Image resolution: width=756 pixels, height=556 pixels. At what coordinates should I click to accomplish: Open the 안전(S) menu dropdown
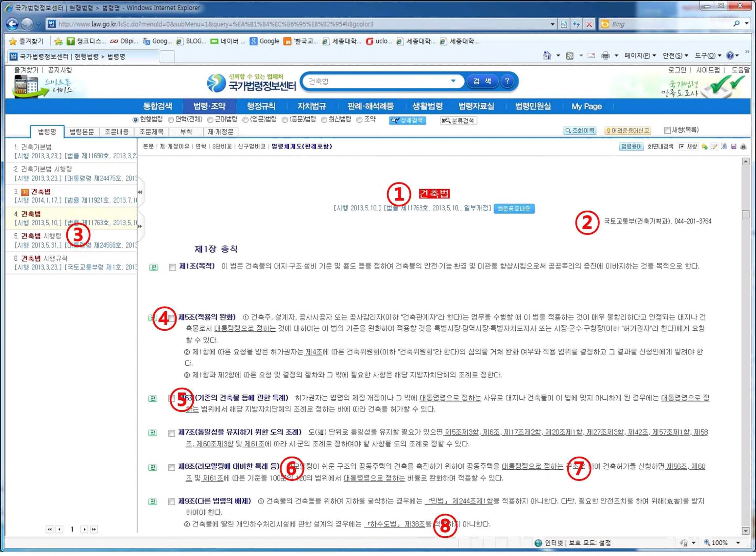pos(675,56)
